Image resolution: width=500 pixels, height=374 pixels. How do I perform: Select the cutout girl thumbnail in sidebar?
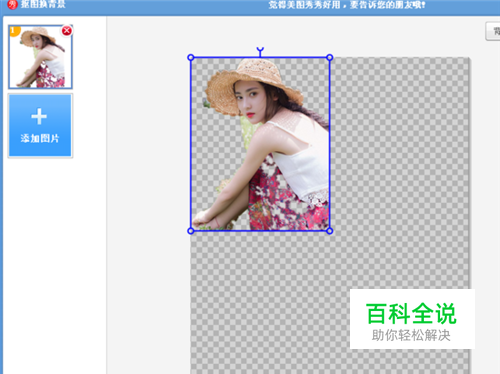pyautogui.click(x=40, y=57)
